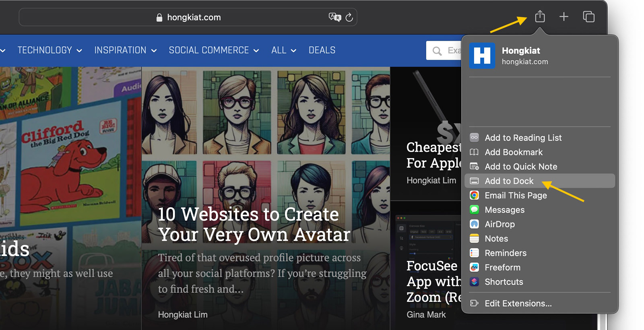Screen dimensions: 644x330
Task: Choose Shortcuts menu item
Action: click(x=539, y=282)
